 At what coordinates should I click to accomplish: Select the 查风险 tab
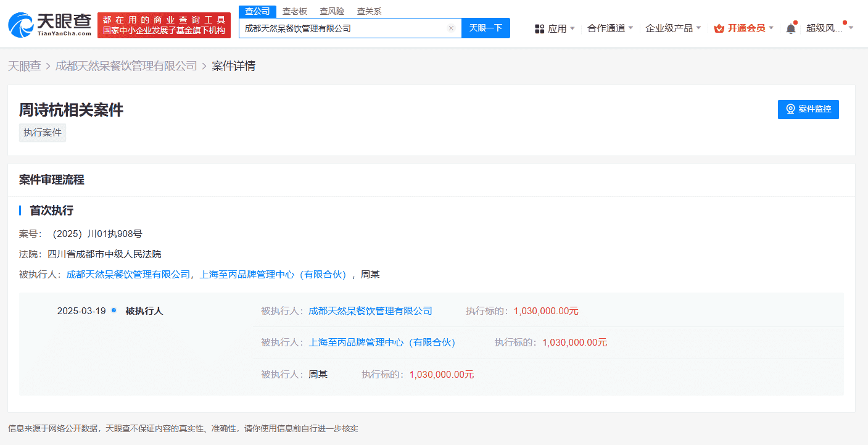333,10
